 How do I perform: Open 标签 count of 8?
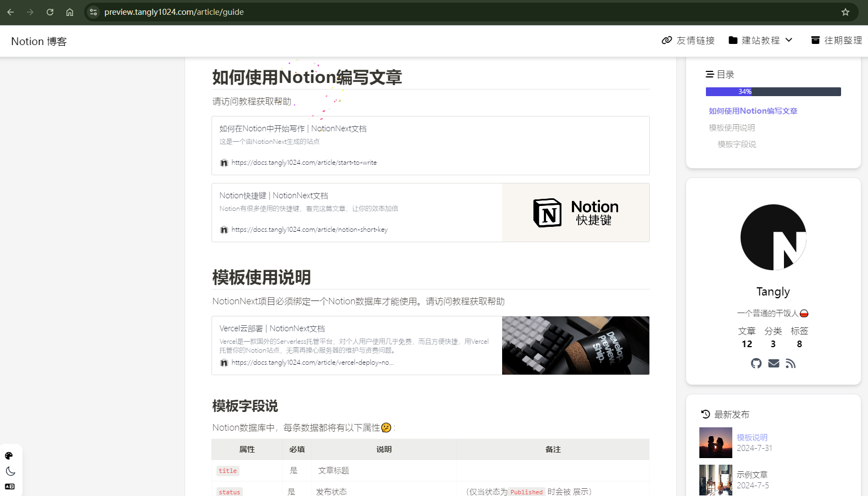[x=799, y=337]
